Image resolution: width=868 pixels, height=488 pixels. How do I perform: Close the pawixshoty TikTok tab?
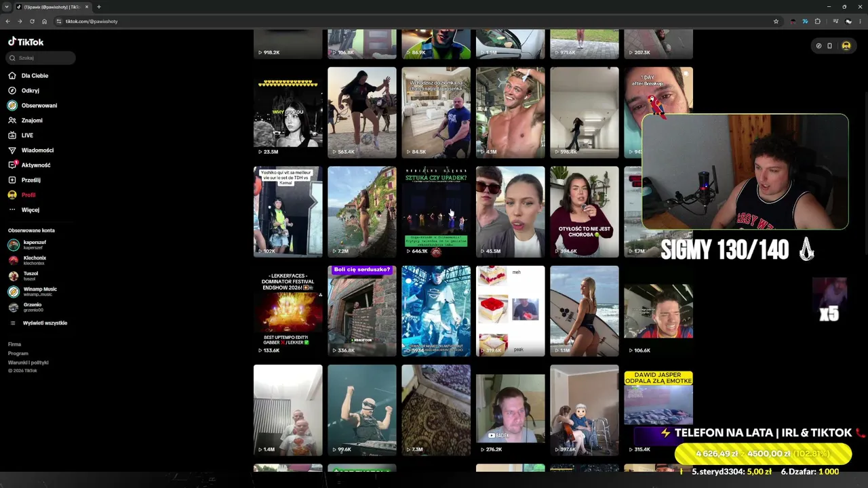point(86,7)
